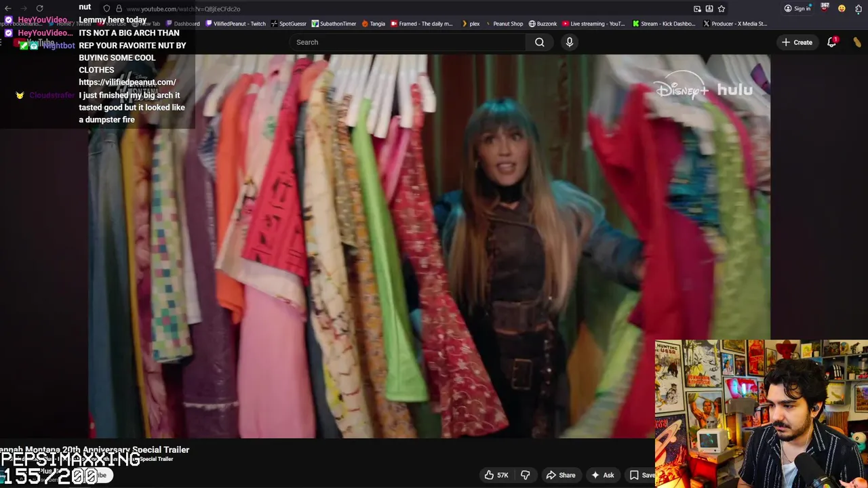Click the screenshot icon beside the bookmark star
Screen dimensions: 868x488
[x=709, y=9]
